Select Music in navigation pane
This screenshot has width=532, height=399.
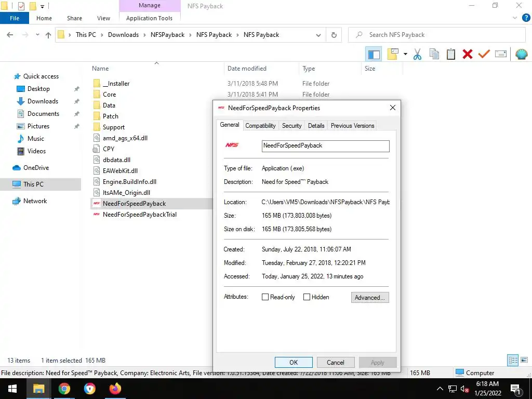(36, 138)
